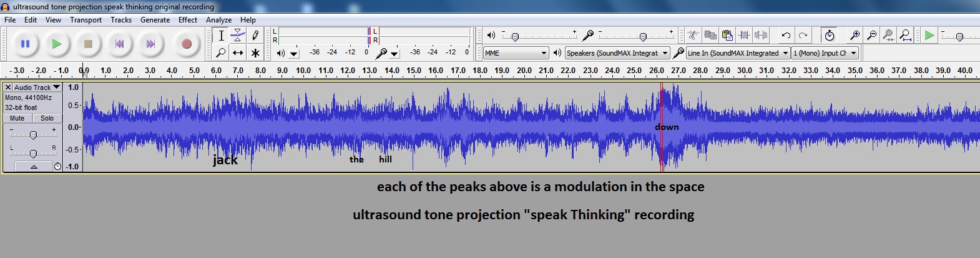Activate the Time Shift tool
The image size is (980, 258).
(x=238, y=53)
